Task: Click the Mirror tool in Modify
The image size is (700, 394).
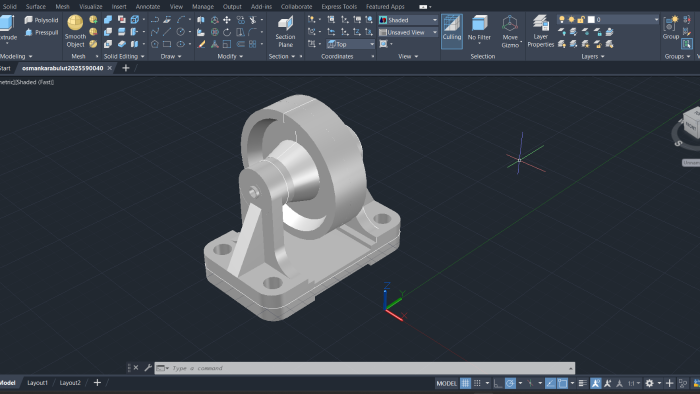Action: coord(201,20)
